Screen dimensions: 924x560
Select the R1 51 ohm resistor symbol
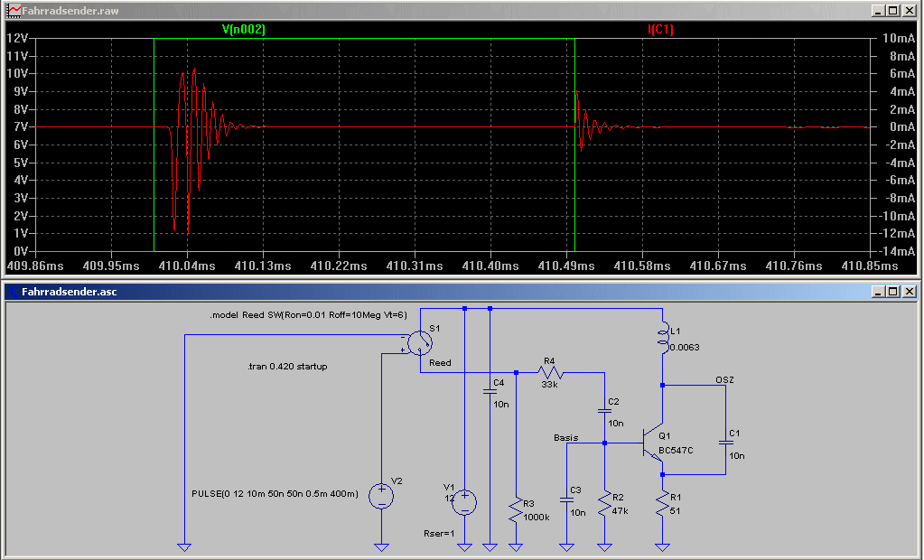point(662,505)
